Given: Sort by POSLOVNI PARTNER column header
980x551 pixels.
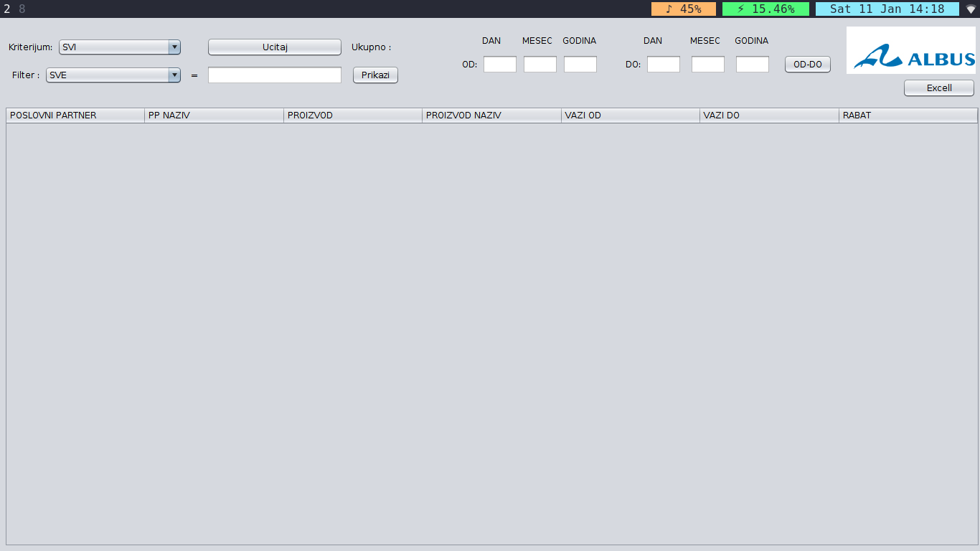Looking at the screenshot, I should click(x=75, y=116).
